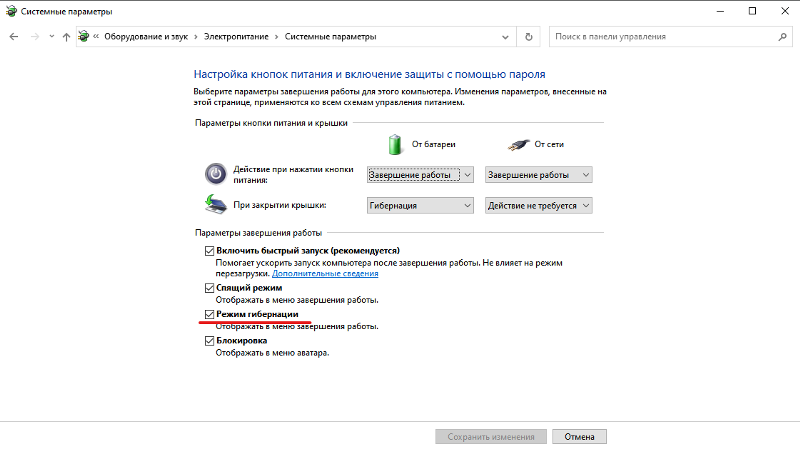Click the Forward navigation arrow

tap(34, 37)
